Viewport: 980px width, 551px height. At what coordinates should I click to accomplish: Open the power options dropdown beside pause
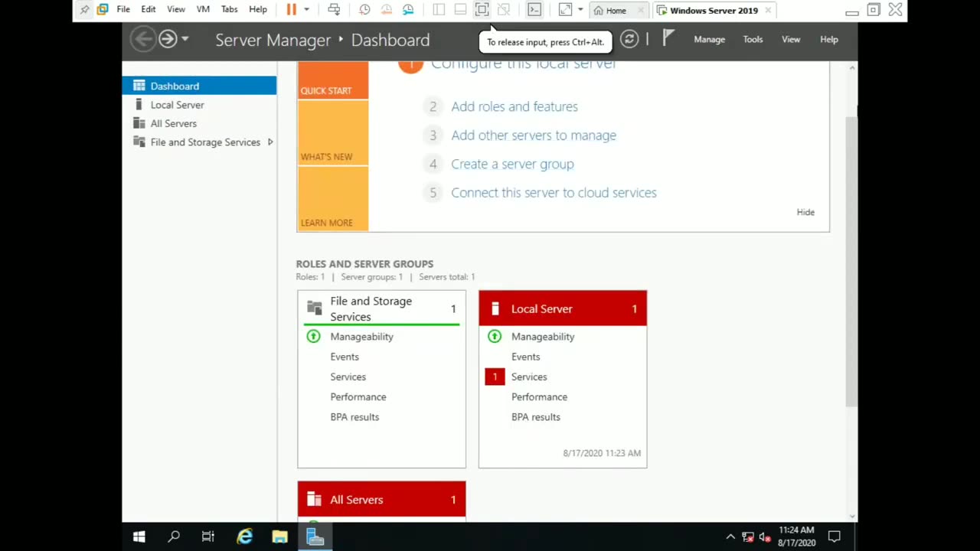306,10
